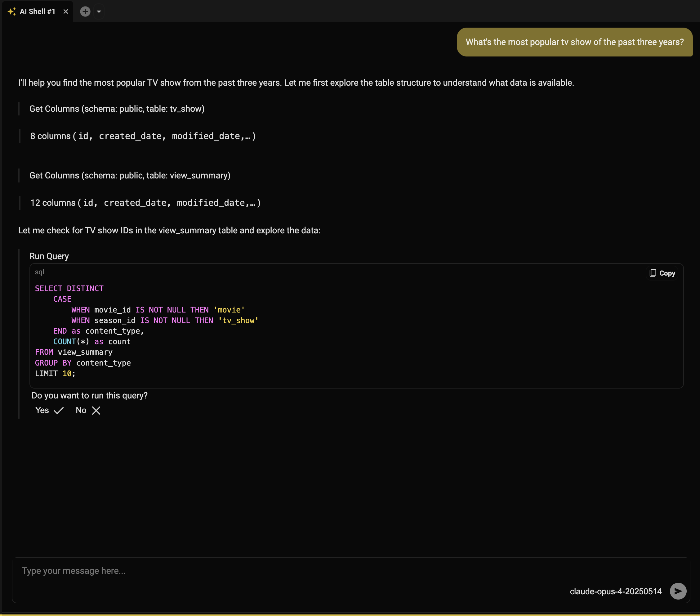700x616 pixels.
Task: Click the Run Query heading
Action: (x=49, y=256)
